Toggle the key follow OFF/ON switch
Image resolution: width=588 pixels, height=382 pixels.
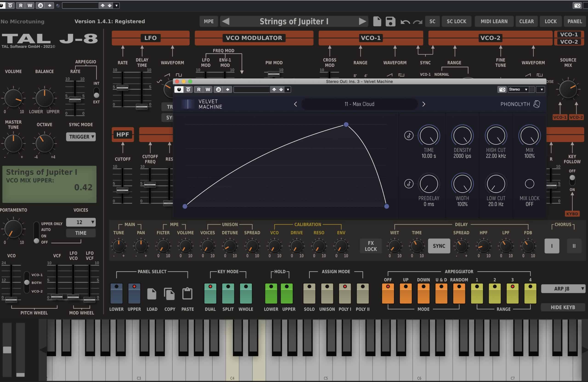click(x=572, y=180)
